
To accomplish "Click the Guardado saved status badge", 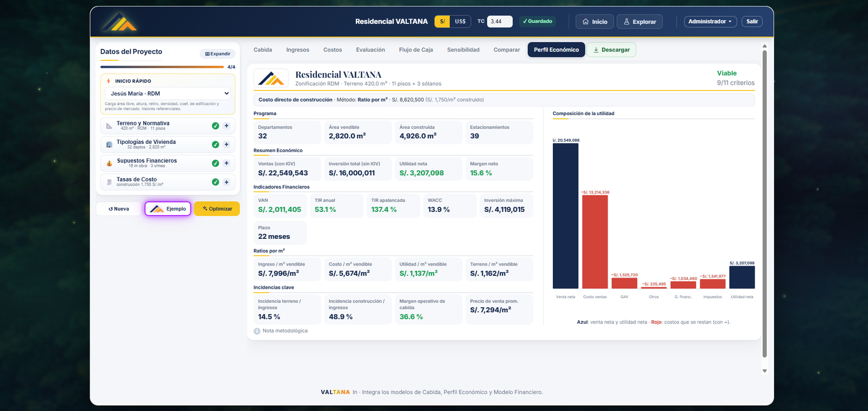I will pyautogui.click(x=537, y=22).
